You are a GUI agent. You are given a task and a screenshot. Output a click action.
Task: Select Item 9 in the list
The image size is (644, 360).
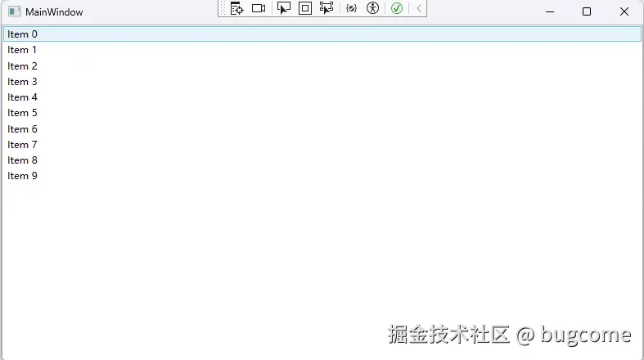(322, 176)
